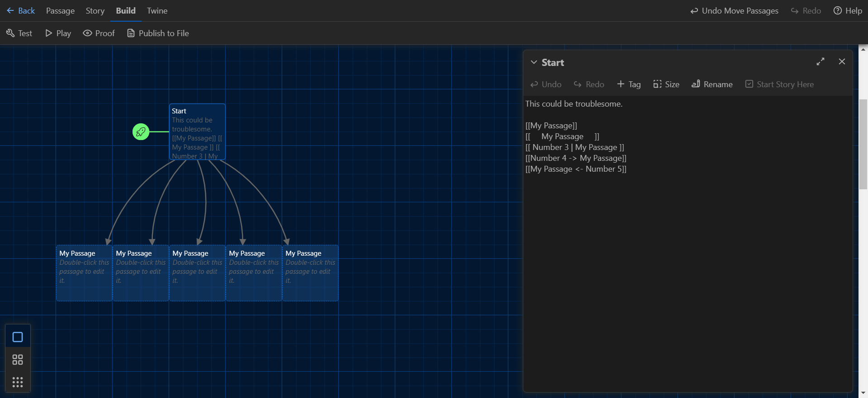The height and width of the screenshot is (398, 868).
Task: Click the vertical scrollbar thumb
Action: click(863, 144)
